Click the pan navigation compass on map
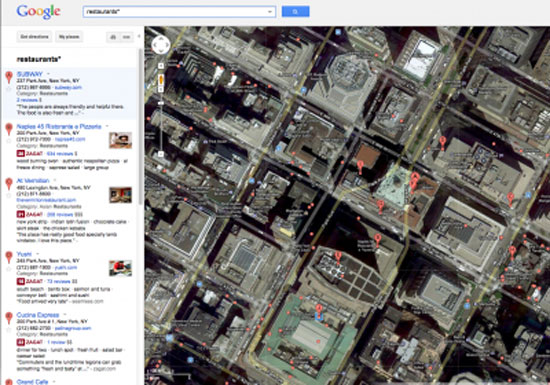 (x=161, y=45)
